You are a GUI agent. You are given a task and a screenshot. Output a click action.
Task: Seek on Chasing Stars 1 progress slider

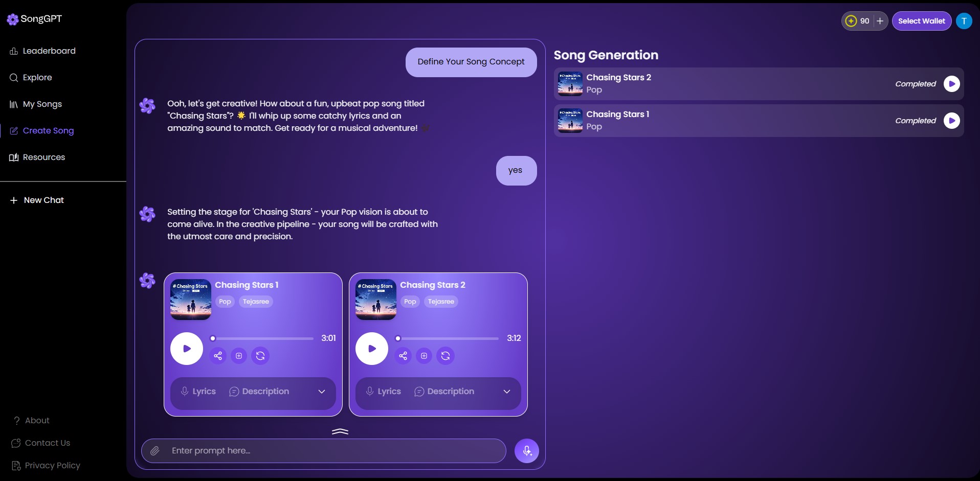(262, 338)
